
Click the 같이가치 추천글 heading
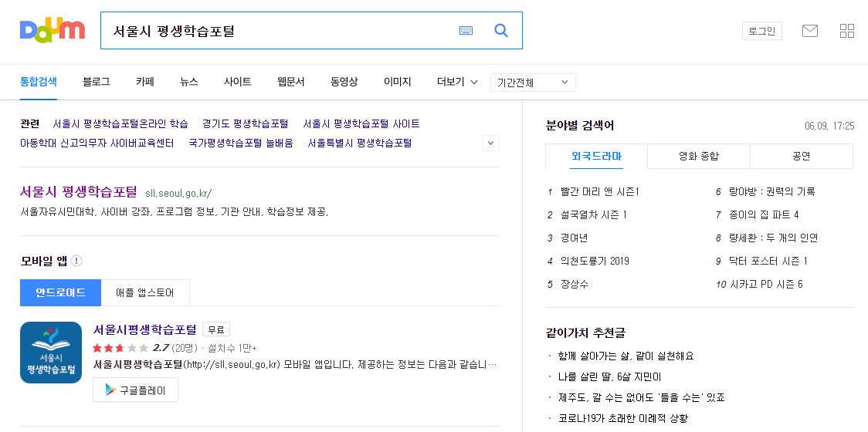[585, 333]
